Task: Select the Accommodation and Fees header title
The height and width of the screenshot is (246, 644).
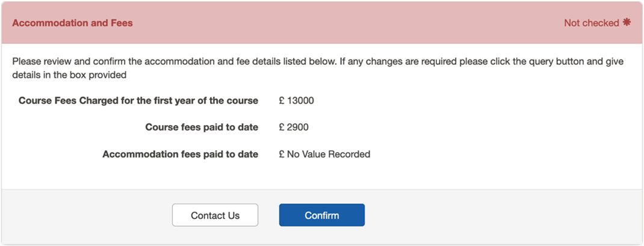Action: pos(72,23)
